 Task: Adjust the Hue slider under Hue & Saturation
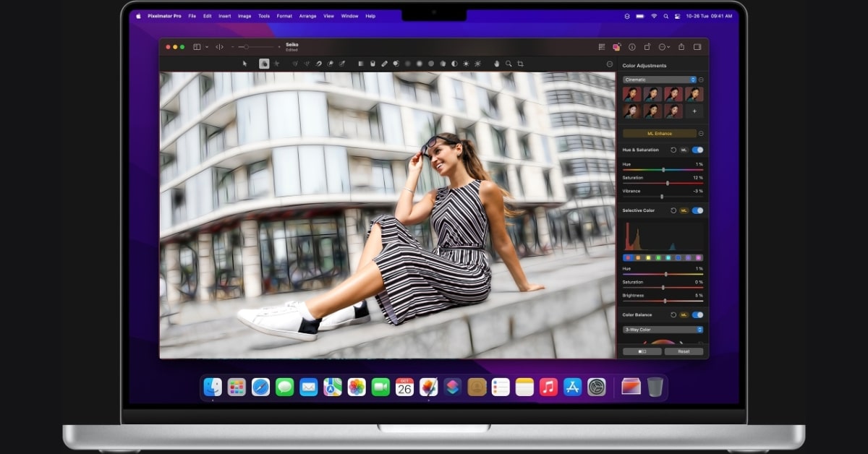[663, 170]
